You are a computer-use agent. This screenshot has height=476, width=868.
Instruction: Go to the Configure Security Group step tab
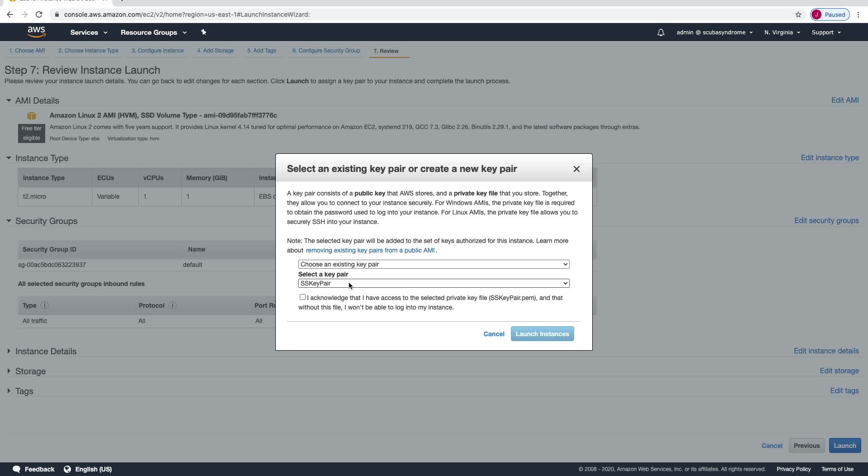click(x=326, y=51)
